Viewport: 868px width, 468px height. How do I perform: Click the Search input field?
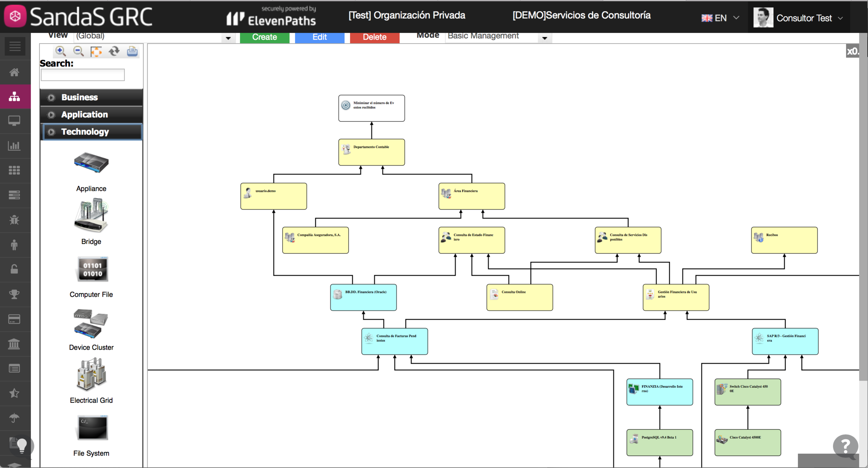83,75
